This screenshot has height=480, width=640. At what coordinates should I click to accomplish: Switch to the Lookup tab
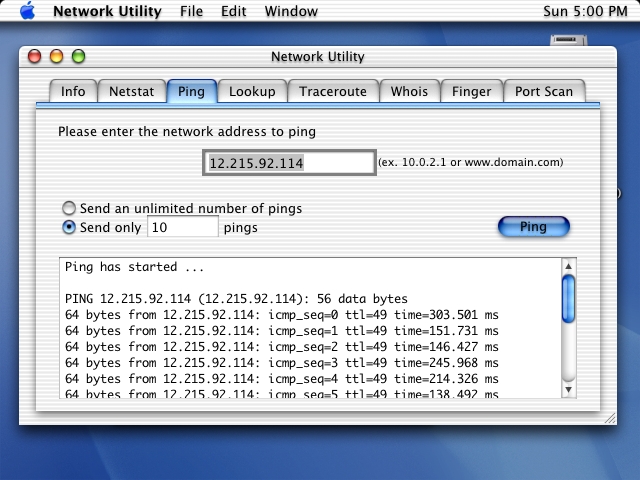(x=252, y=91)
